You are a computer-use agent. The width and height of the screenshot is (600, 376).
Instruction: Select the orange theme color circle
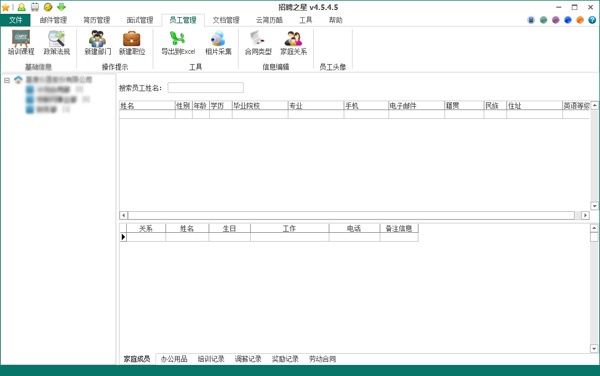tap(580, 20)
